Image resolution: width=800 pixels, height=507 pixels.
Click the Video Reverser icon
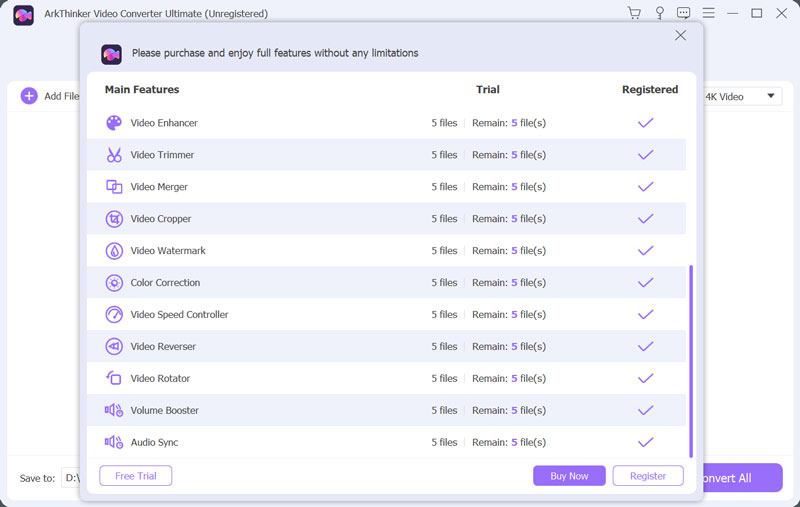point(114,347)
